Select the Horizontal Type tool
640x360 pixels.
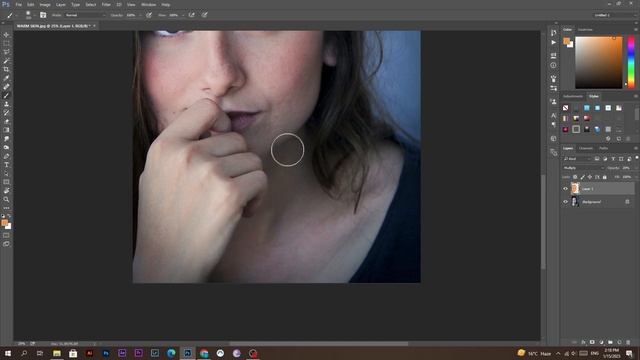6,164
